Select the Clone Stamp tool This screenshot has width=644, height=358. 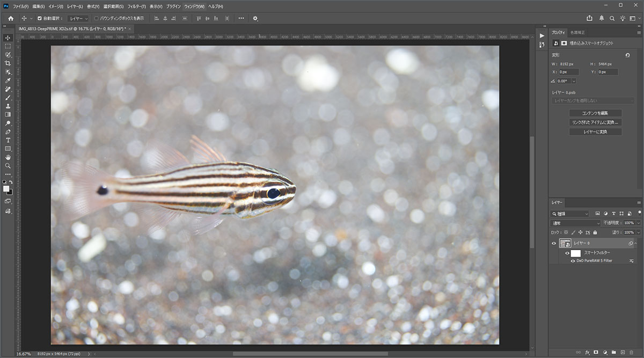pyautogui.click(x=8, y=106)
